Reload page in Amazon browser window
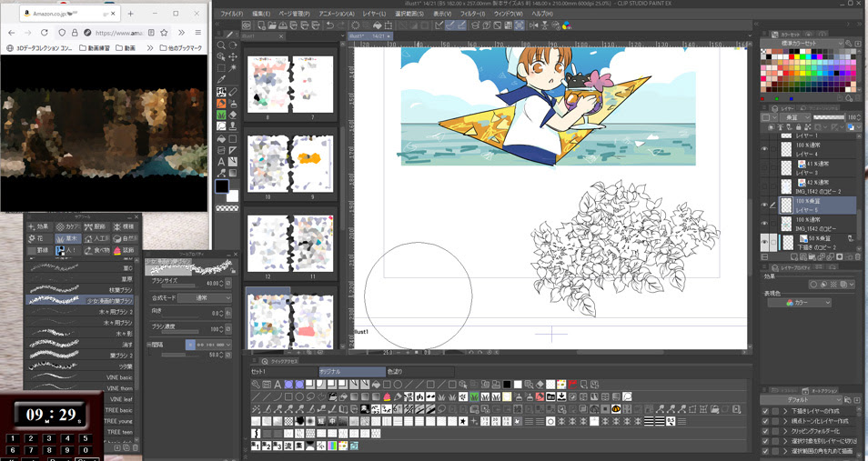The width and height of the screenshot is (868, 461). [x=45, y=33]
